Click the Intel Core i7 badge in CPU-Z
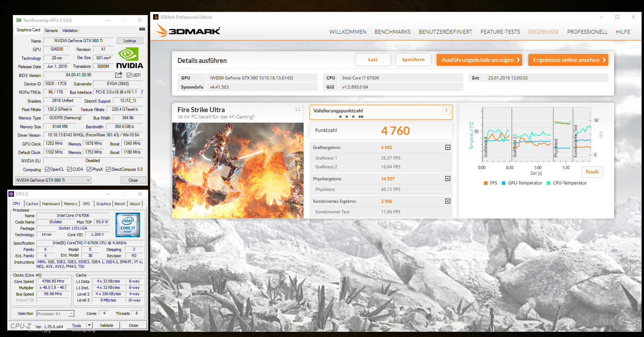This screenshot has width=644, height=337. tap(128, 225)
